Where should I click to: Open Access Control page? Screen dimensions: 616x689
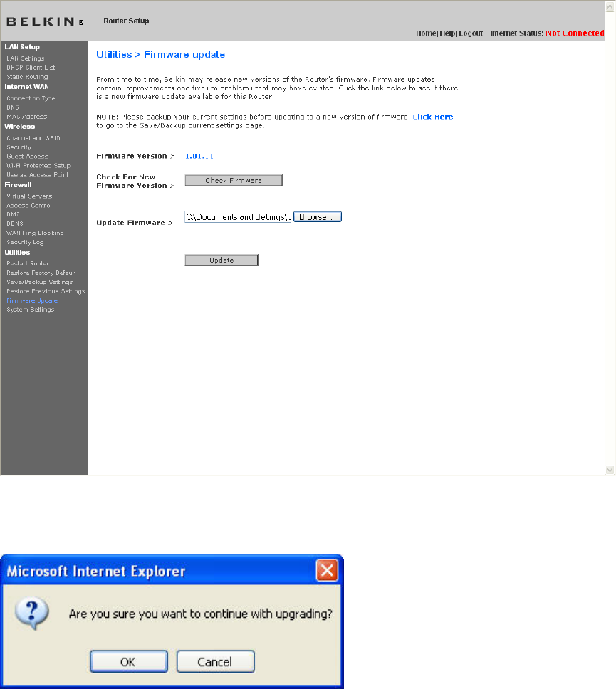29,206
